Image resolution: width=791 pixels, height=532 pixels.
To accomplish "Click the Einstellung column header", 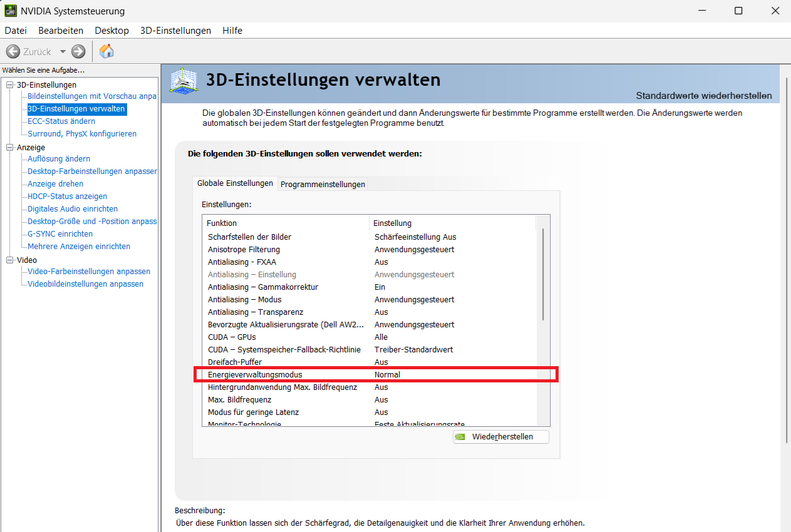I will click(453, 223).
